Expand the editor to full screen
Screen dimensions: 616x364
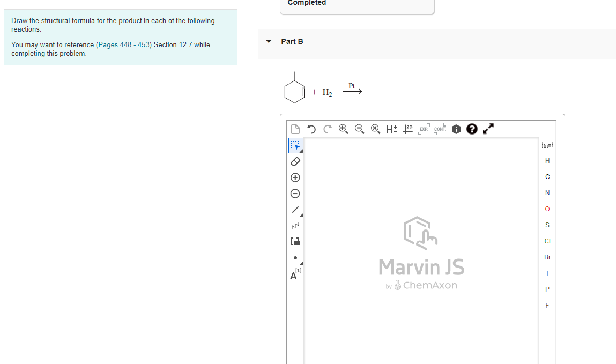(488, 129)
